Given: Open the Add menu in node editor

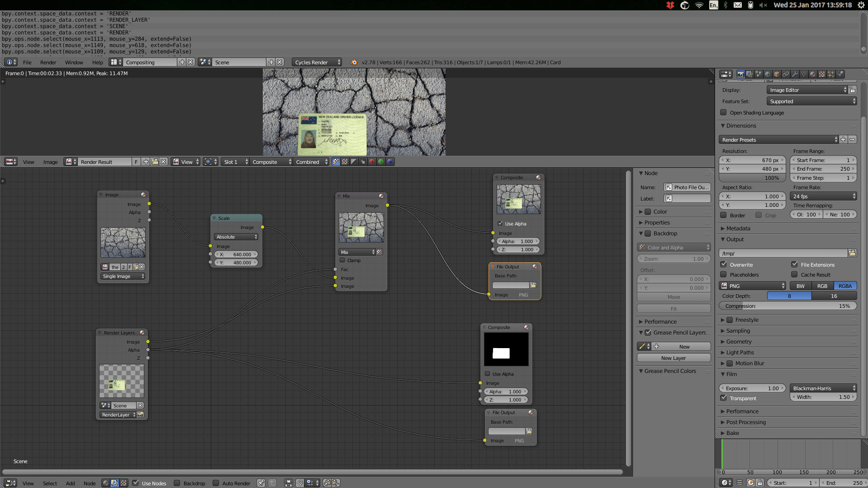Looking at the screenshot, I should (70, 483).
